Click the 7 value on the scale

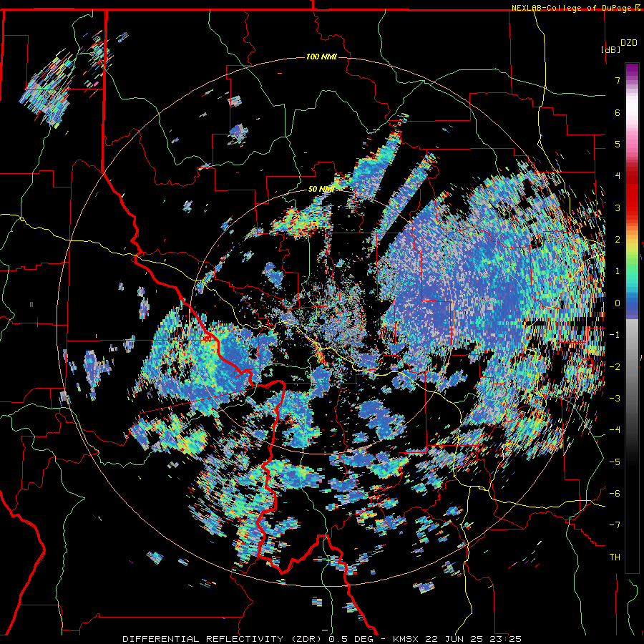618,80
